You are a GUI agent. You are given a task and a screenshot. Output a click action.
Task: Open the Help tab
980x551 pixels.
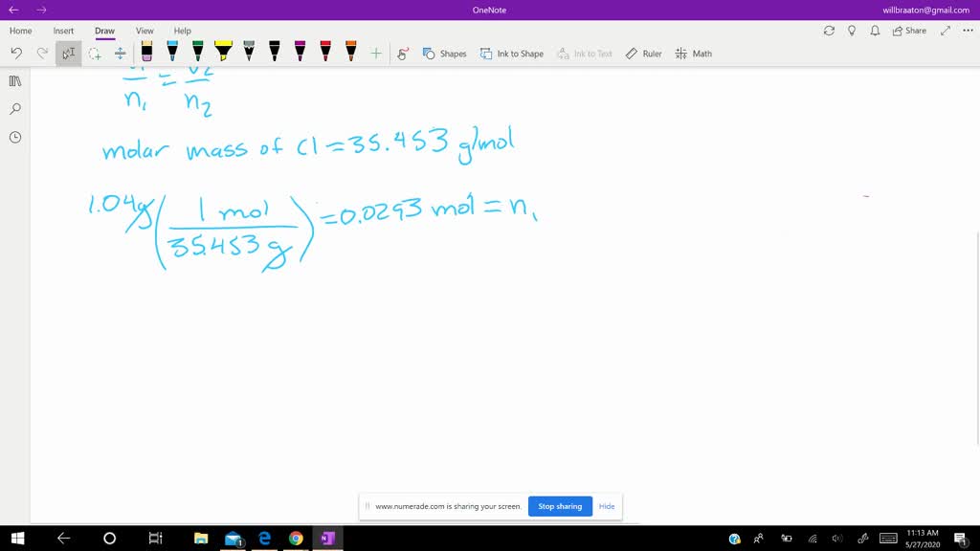183,31
